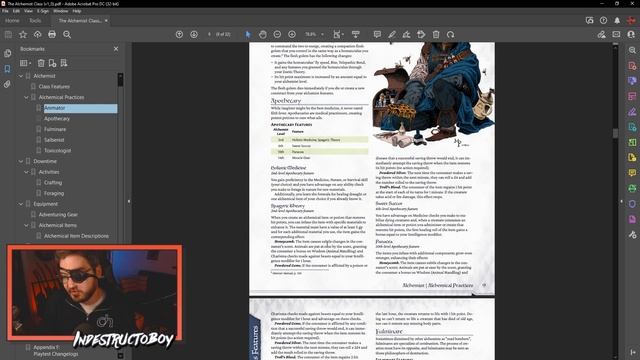Close the Bookmarks panel

click(116, 49)
